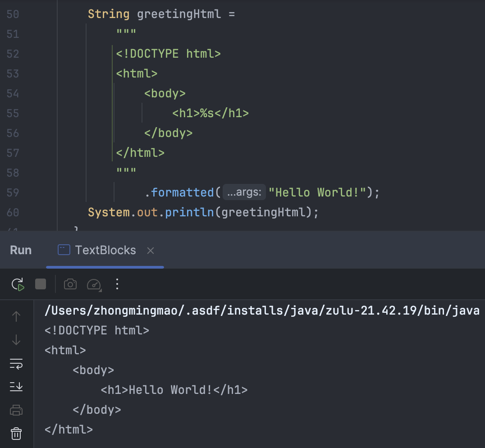Image resolution: width=485 pixels, height=448 pixels.
Task: Stop the running process
Action: 41,284
